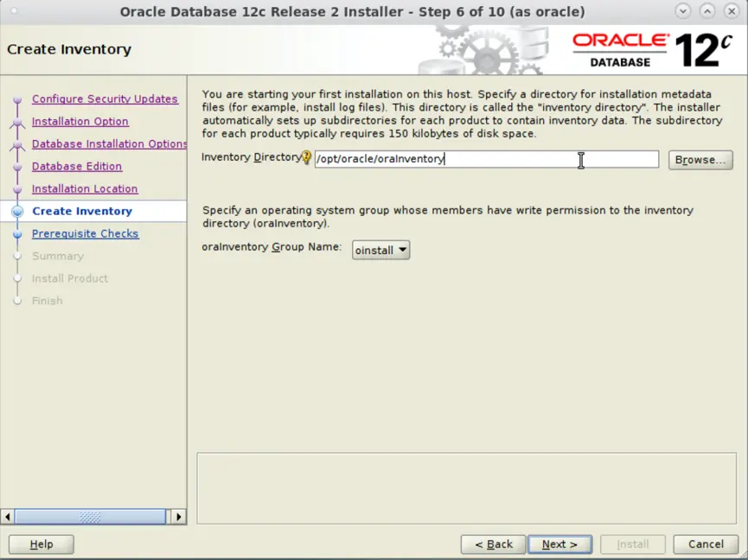Click the Database Installation Options step bullet
This screenshot has height=560, width=748.
pos(17,144)
